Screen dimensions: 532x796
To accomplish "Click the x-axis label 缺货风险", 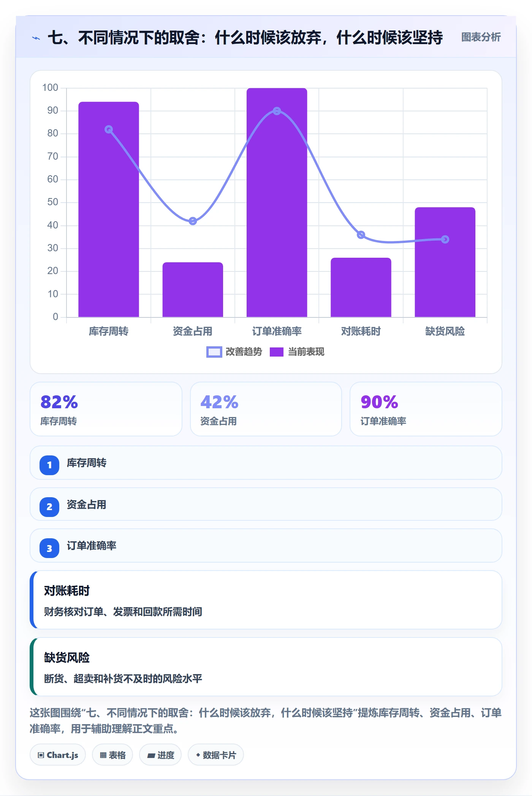I will (445, 331).
